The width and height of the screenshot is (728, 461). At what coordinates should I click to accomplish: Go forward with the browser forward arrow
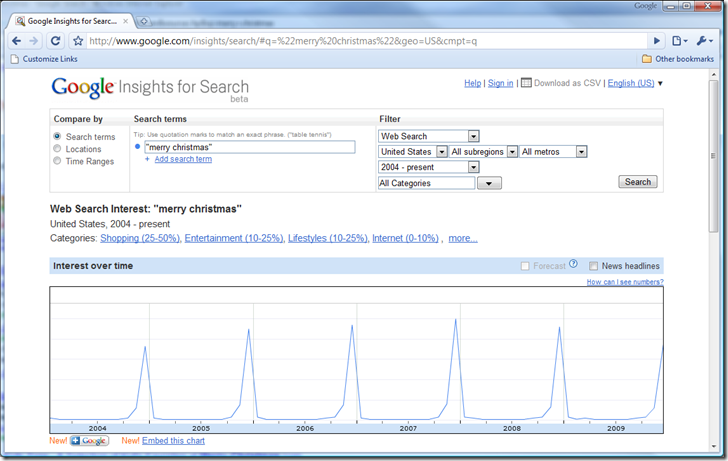coord(33,41)
